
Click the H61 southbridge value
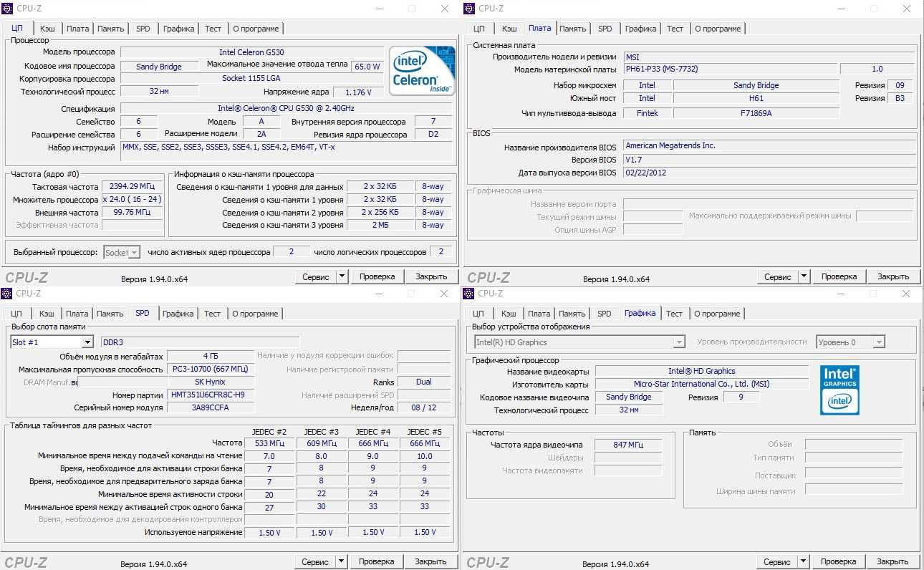pyautogui.click(x=756, y=98)
